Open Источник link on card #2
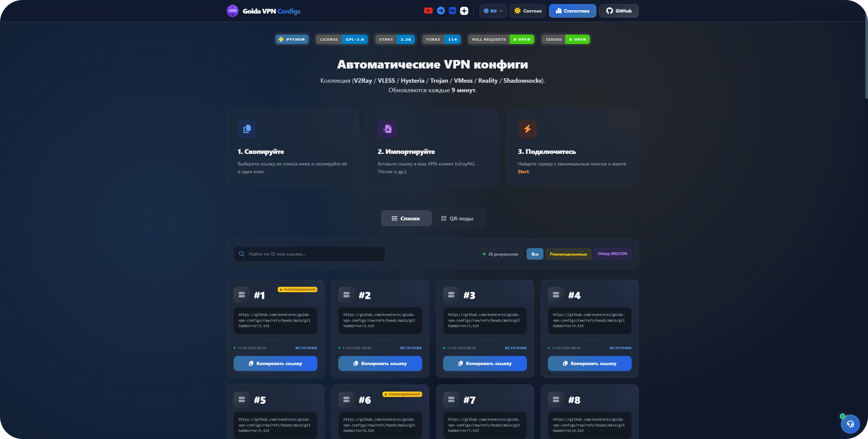 [411, 348]
